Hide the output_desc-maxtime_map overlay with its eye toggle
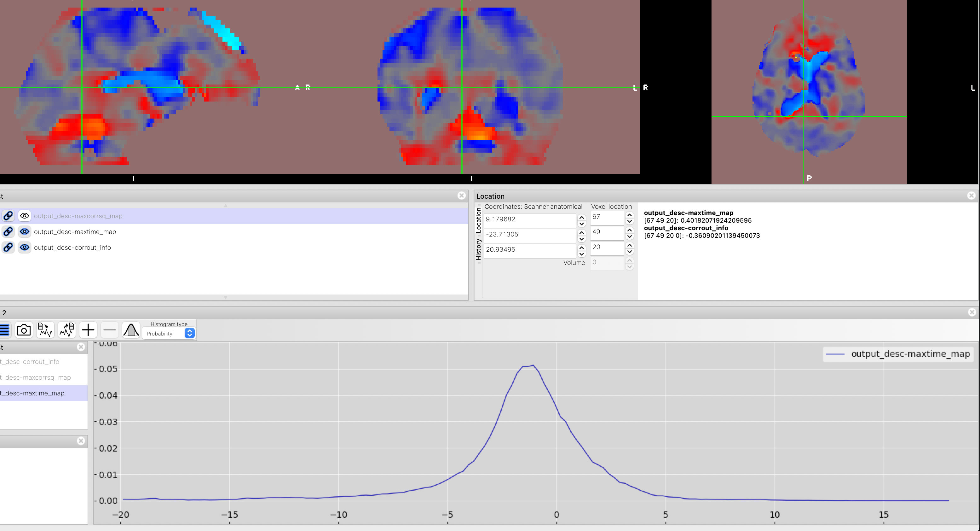 (x=24, y=231)
